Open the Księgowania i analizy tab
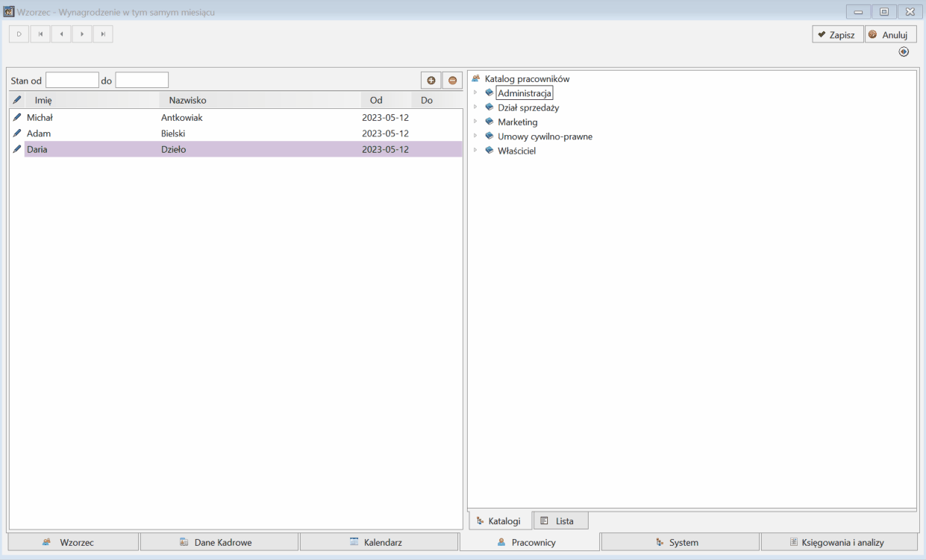 839,542
